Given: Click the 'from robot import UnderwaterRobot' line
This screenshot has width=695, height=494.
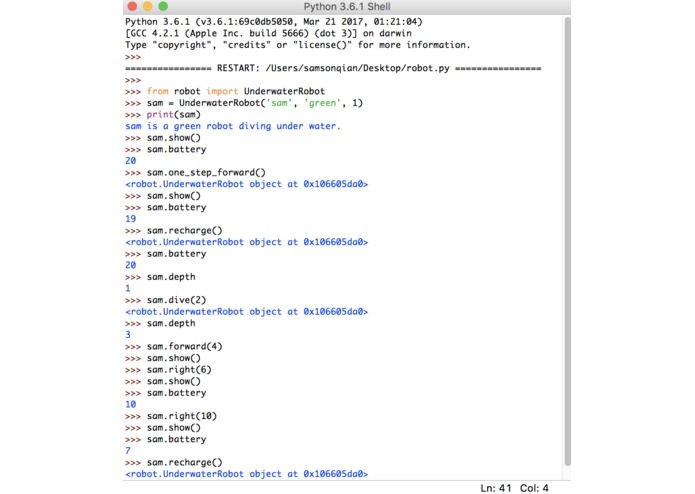Looking at the screenshot, I should coord(236,91).
